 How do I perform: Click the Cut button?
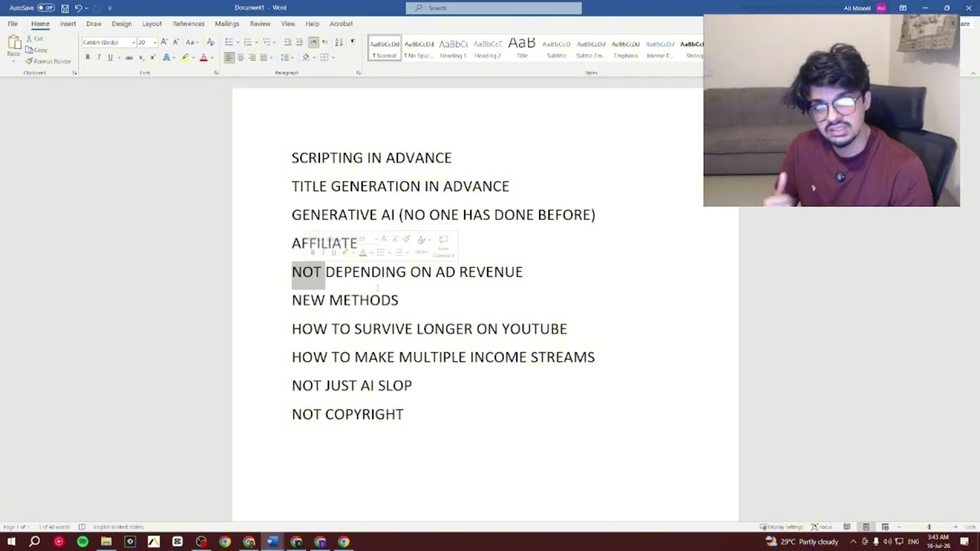pos(35,38)
